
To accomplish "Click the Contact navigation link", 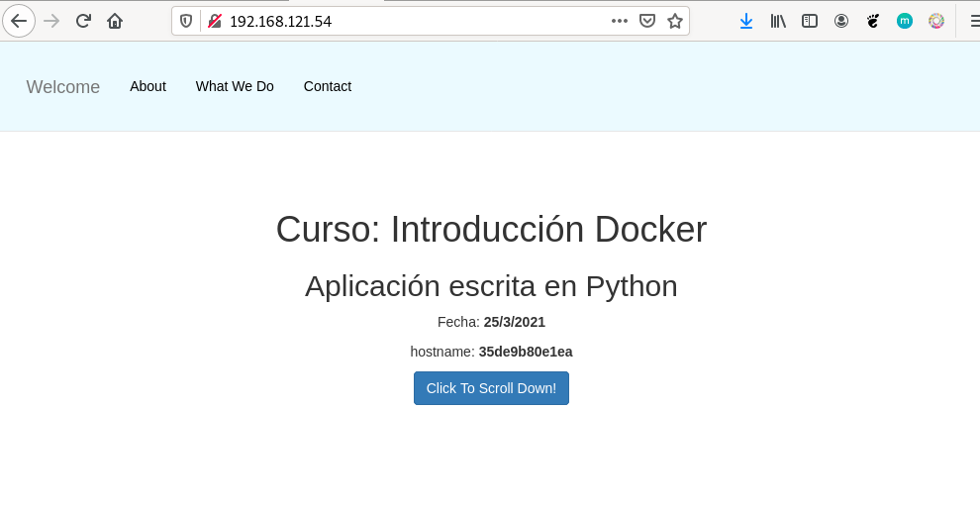I will [x=328, y=86].
